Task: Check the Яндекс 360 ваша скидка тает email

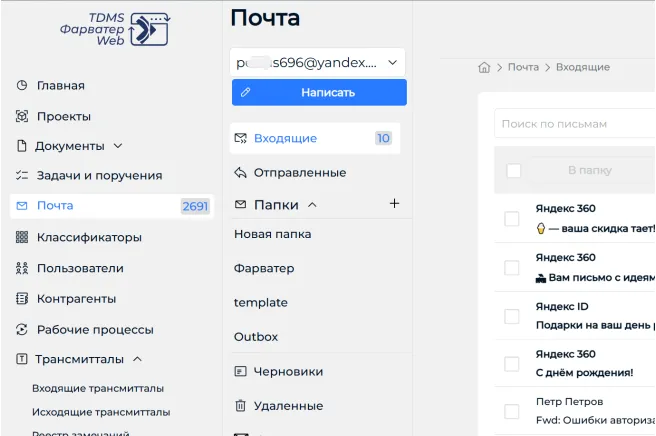Action: tap(512, 218)
